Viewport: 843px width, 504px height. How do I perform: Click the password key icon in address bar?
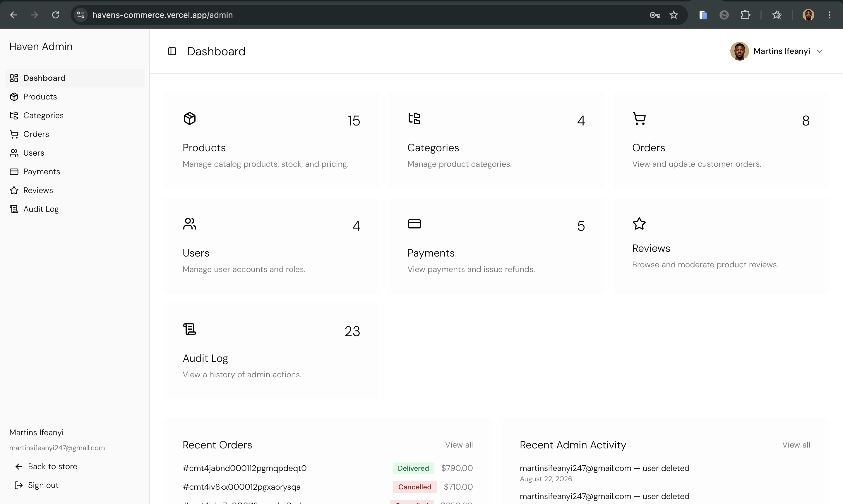click(x=655, y=15)
